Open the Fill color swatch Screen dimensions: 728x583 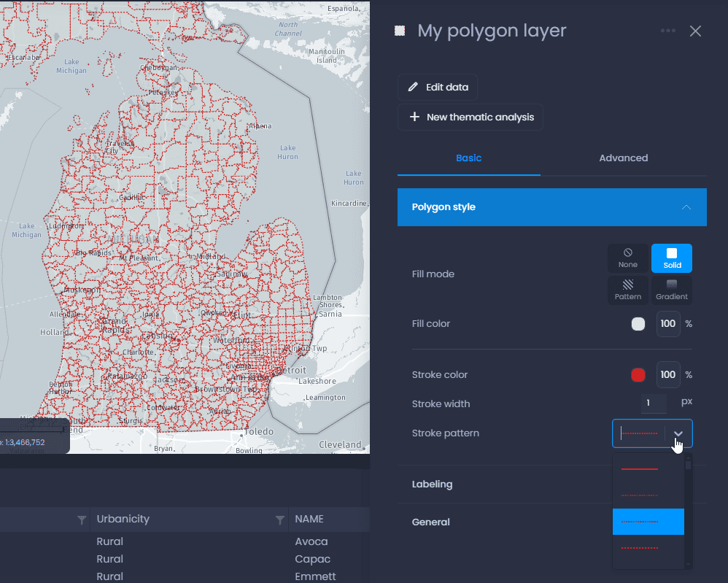[638, 324]
